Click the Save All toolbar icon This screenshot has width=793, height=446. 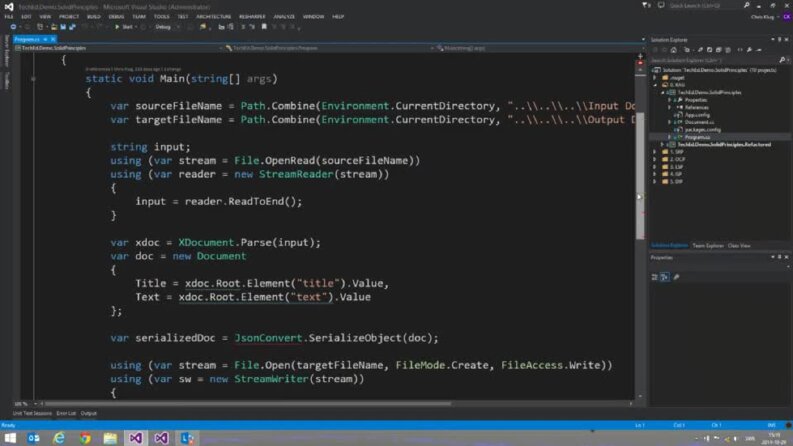72,27
